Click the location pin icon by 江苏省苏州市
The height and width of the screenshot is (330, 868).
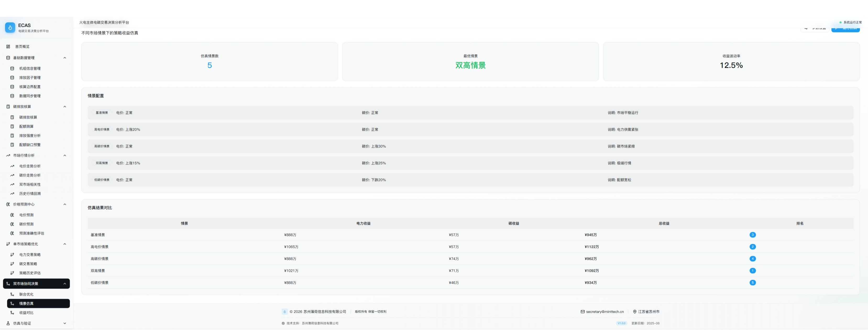pyautogui.click(x=635, y=312)
